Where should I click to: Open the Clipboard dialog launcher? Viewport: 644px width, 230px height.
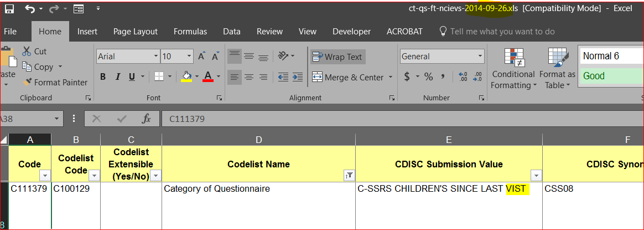coord(88,98)
